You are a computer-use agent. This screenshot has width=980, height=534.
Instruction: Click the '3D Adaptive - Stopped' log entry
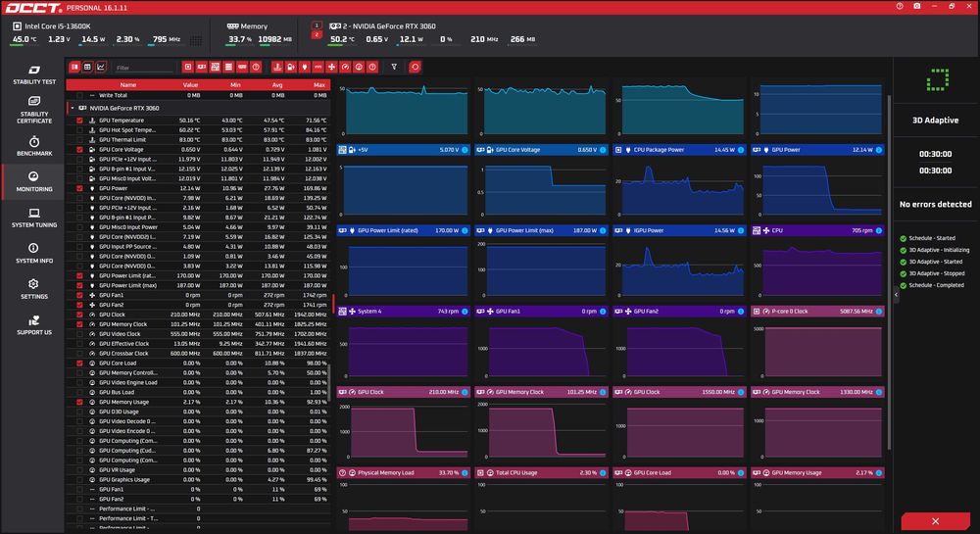[936, 273]
